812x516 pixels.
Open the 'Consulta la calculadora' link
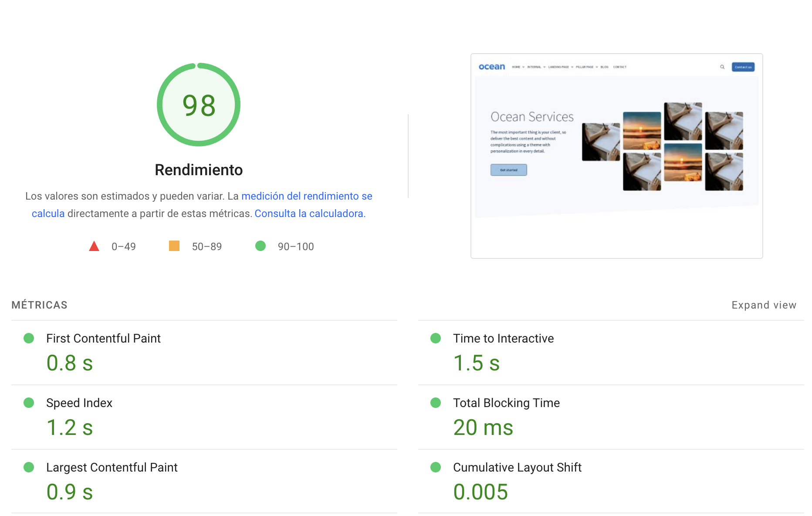click(310, 214)
